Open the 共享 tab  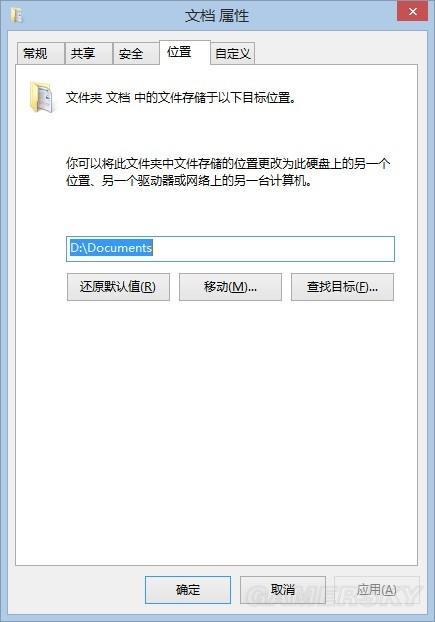(88, 54)
